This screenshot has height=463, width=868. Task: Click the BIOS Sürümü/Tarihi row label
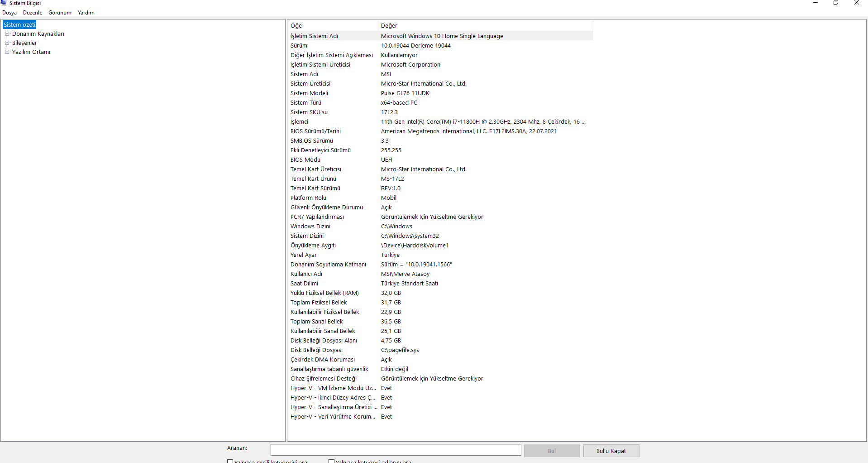click(x=315, y=131)
